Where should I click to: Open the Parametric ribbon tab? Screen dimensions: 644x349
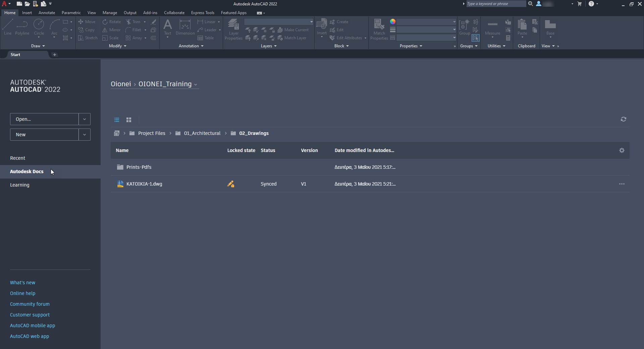coord(71,13)
